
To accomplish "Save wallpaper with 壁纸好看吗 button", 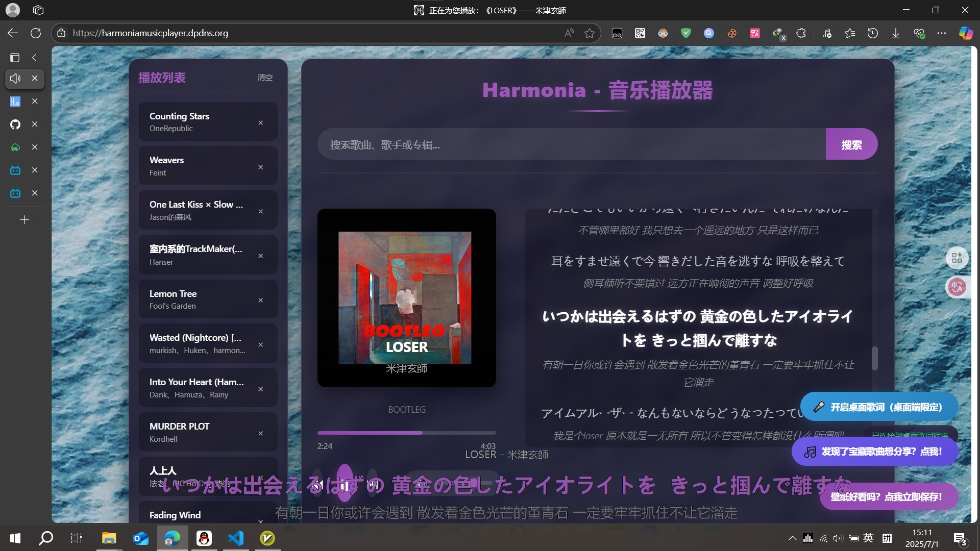I will point(889,496).
